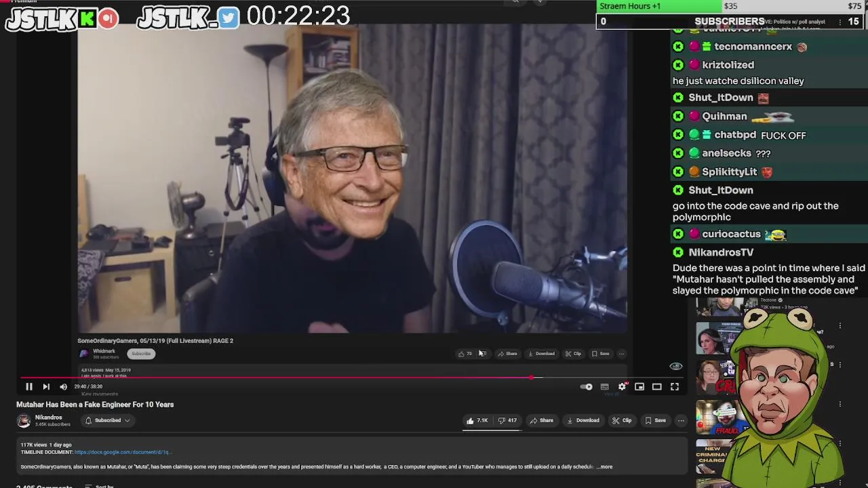Click the red record icon in JSTLK logo
The image size is (868, 488).
click(x=108, y=18)
